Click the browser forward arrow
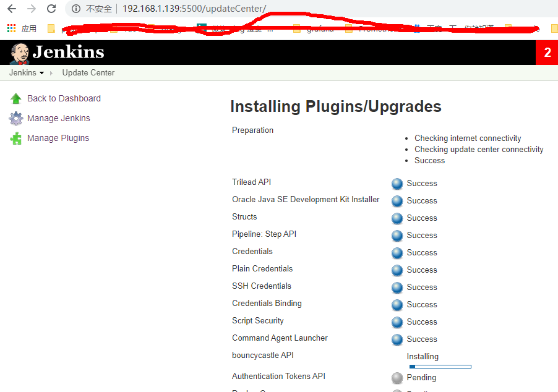This screenshot has width=558, height=392. (x=32, y=9)
